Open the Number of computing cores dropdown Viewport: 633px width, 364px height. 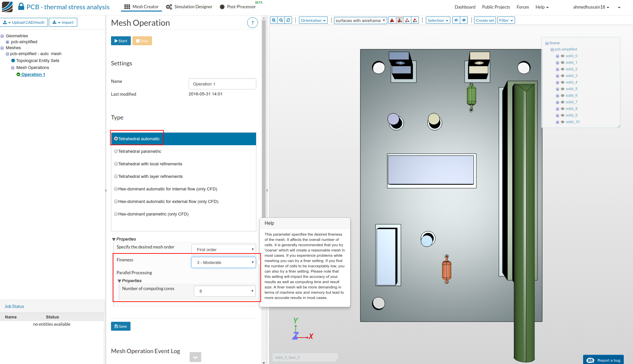coord(225,291)
